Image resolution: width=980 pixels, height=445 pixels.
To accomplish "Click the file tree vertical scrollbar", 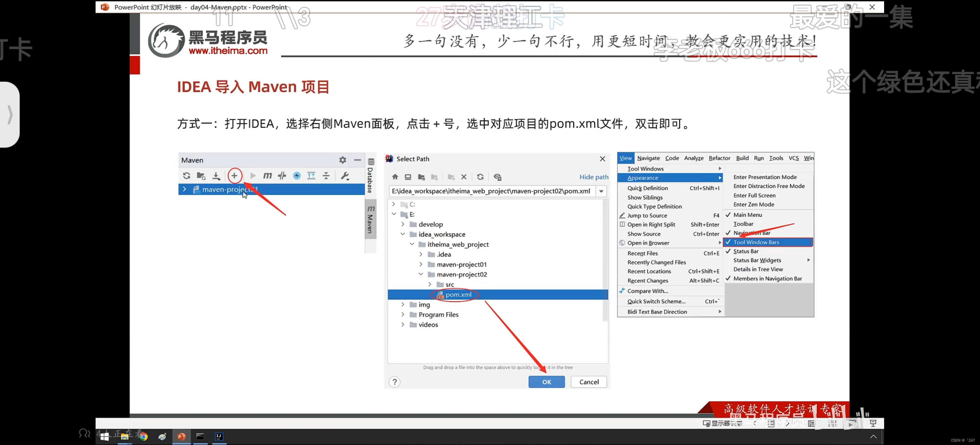I will [x=605, y=260].
